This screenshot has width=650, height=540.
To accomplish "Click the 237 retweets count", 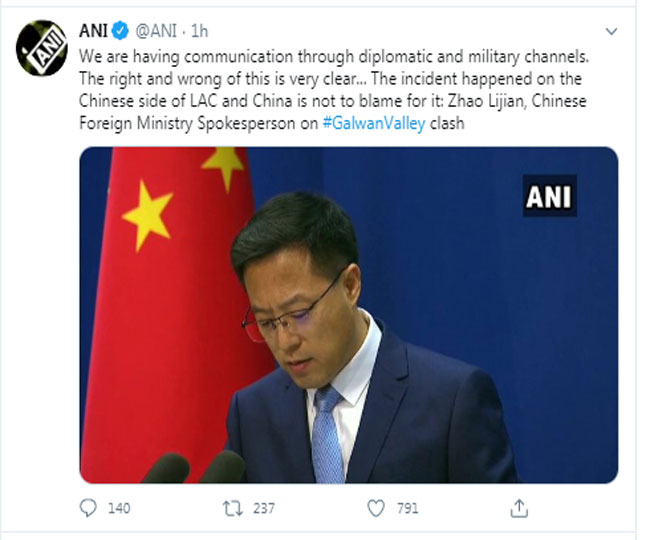I will pos(264,508).
